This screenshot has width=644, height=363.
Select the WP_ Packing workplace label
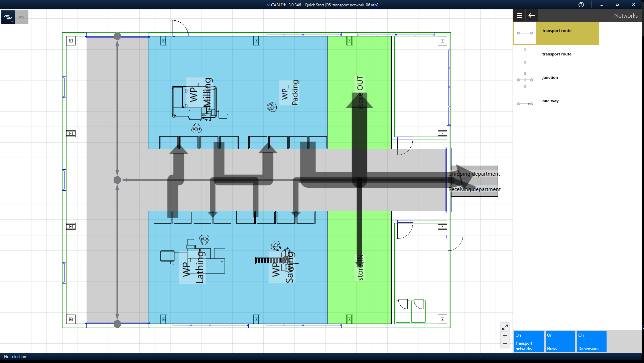(289, 93)
